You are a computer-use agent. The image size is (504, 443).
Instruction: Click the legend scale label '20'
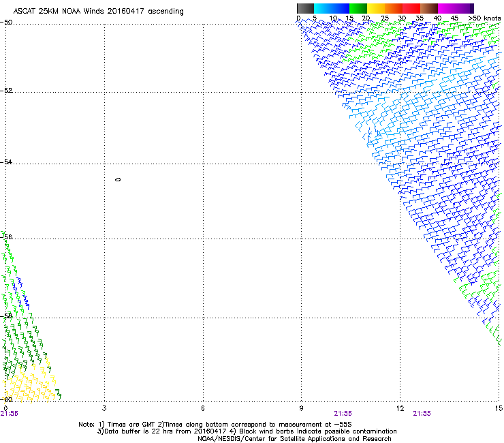[366, 18]
